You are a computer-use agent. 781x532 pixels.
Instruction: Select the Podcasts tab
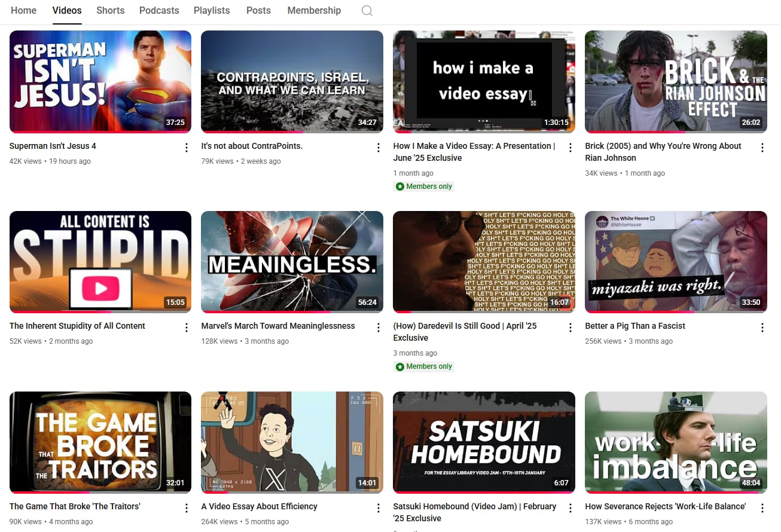point(159,11)
